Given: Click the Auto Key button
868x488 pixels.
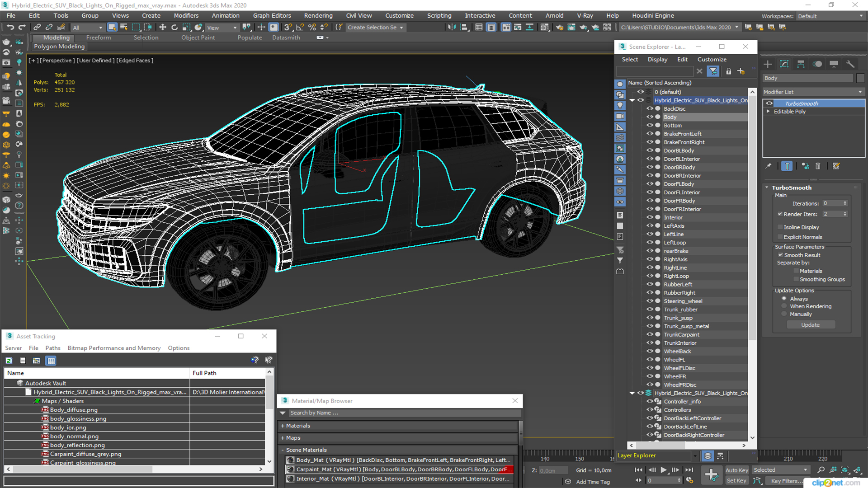Looking at the screenshot, I should point(737,470).
